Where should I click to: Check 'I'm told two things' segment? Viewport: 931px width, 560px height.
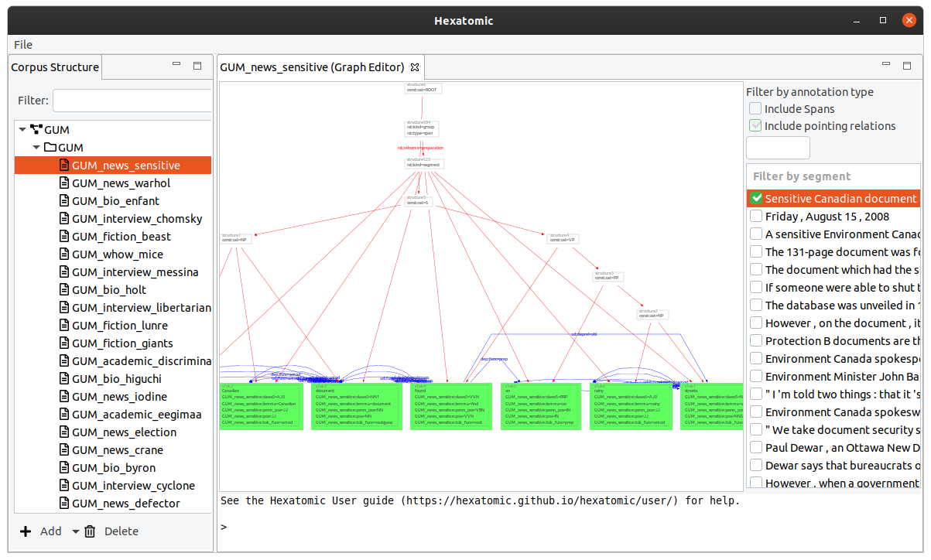point(756,394)
